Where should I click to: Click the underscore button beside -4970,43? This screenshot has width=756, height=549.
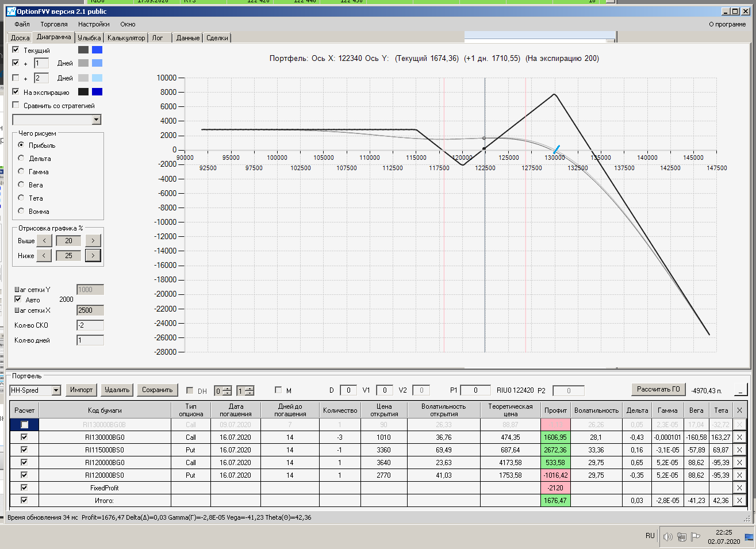[740, 390]
